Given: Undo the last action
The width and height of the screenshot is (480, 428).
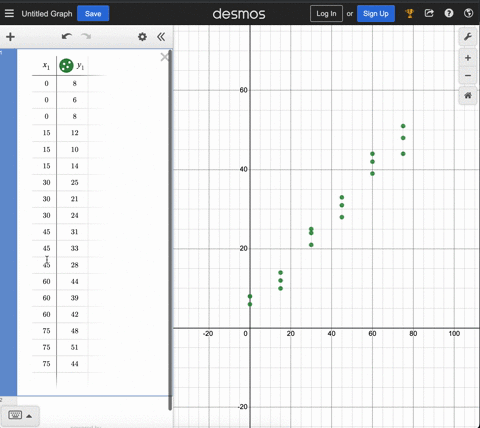Looking at the screenshot, I should 67,36.
